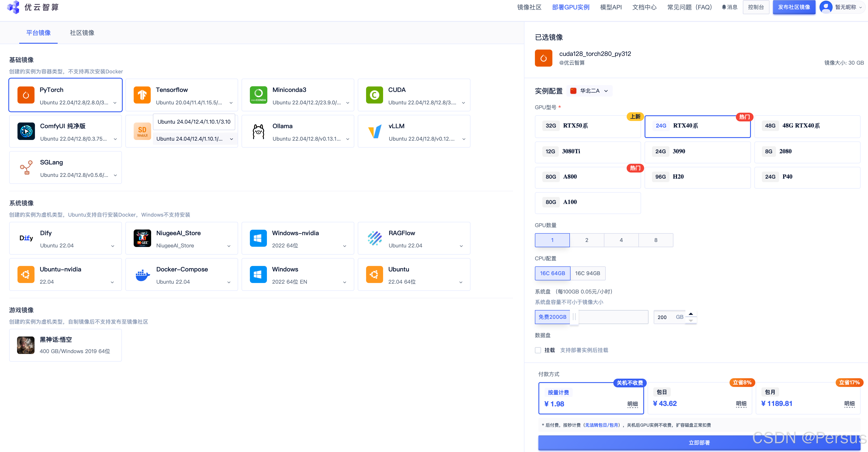The height and width of the screenshot is (452, 868).
Task: Open the 消息 notification bell
Action: [730, 7]
